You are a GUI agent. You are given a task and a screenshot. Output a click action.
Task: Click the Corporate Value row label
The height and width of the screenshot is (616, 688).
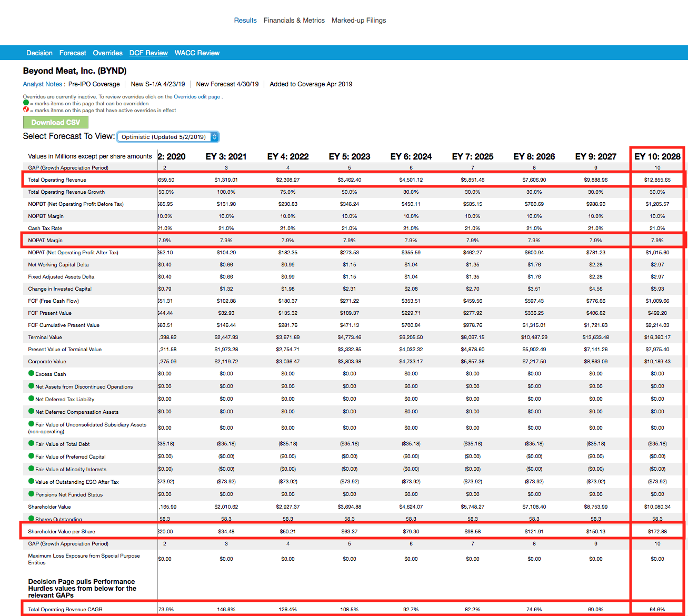pos(47,362)
